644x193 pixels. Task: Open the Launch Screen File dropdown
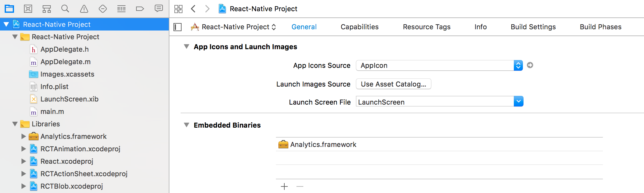(x=518, y=101)
